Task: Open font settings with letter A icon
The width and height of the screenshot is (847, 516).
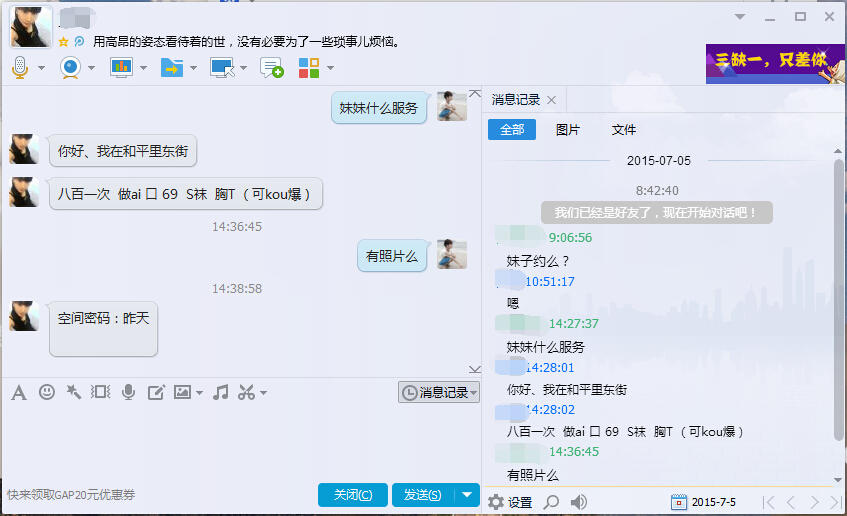Action: [x=19, y=393]
